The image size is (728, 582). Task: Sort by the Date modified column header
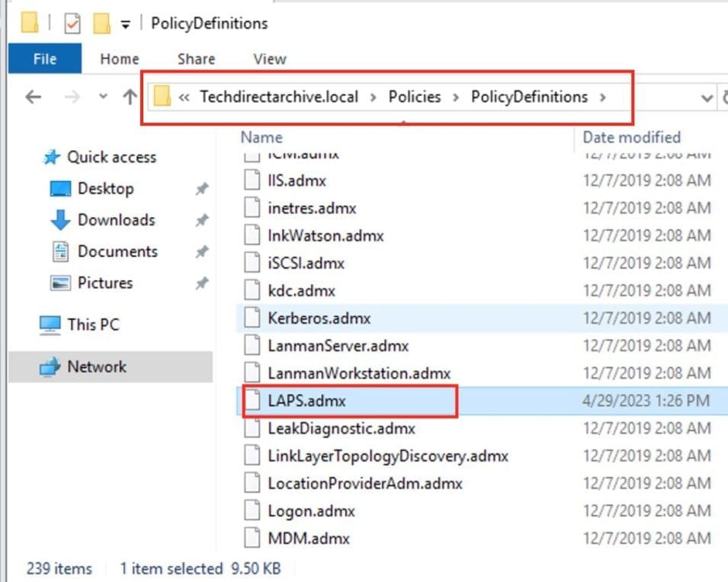click(x=631, y=137)
